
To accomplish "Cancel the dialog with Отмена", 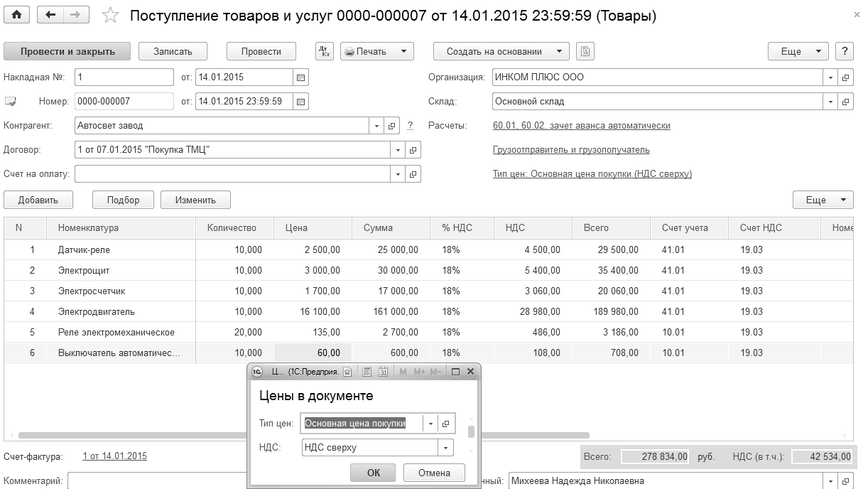I will pyautogui.click(x=434, y=473).
